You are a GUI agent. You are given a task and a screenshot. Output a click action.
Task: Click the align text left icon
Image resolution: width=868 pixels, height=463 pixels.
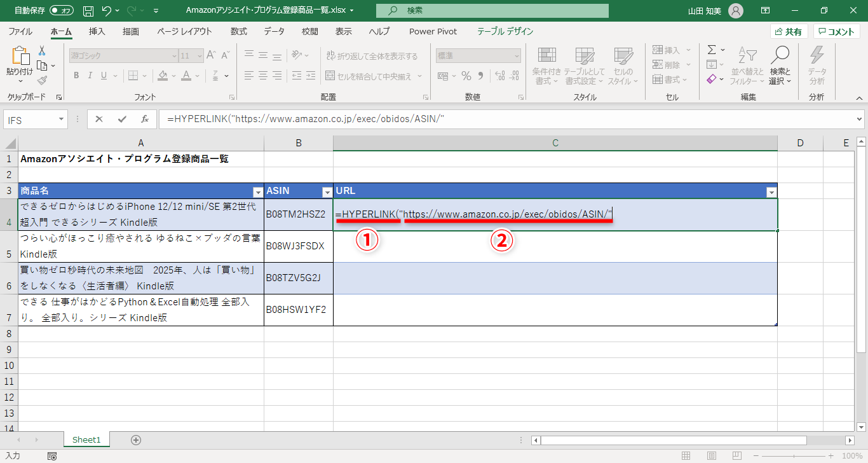pyautogui.click(x=249, y=76)
